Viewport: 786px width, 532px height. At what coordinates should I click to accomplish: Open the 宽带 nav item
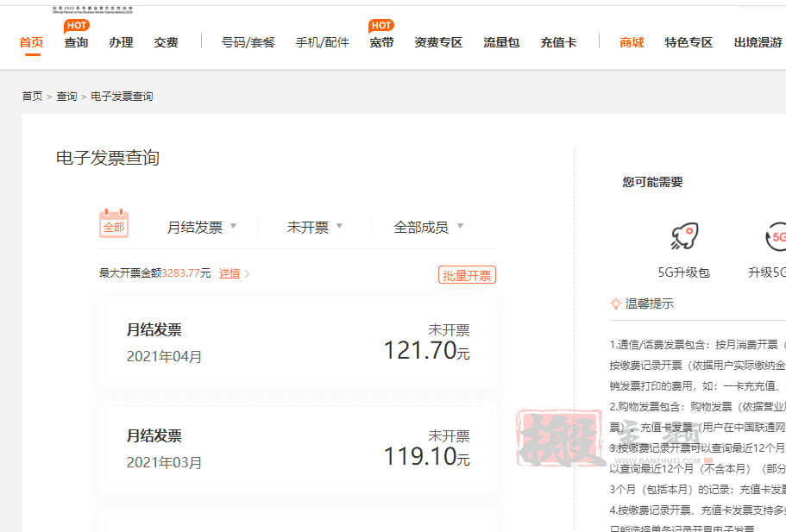[381, 42]
